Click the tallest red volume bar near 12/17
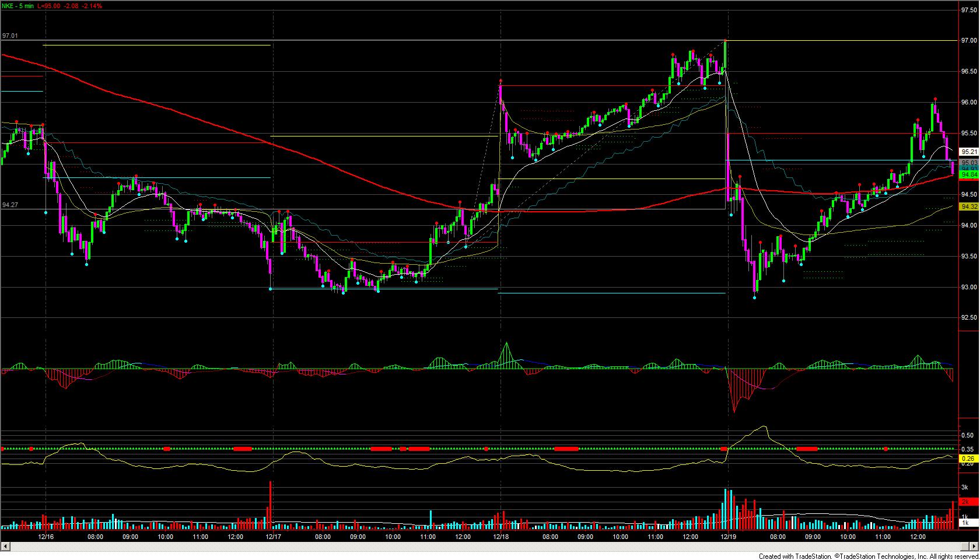 click(x=271, y=505)
